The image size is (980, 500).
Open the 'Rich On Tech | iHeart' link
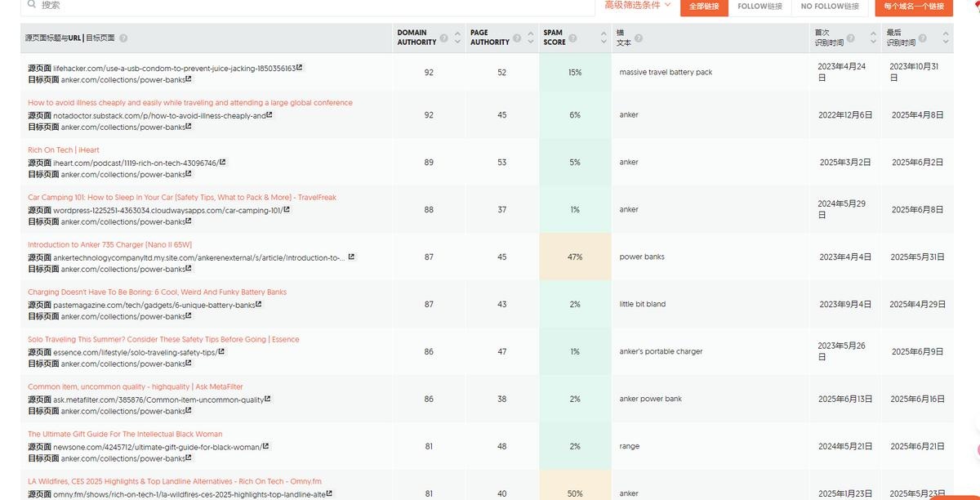click(x=64, y=150)
